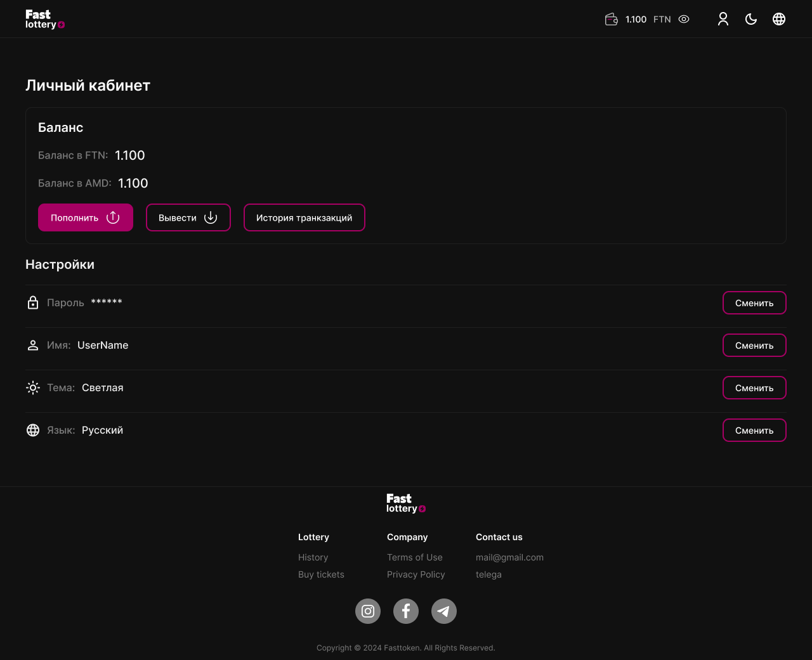This screenshot has width=812, height=660.
Task: Open the Privacy Policy link
Action: 416,574
